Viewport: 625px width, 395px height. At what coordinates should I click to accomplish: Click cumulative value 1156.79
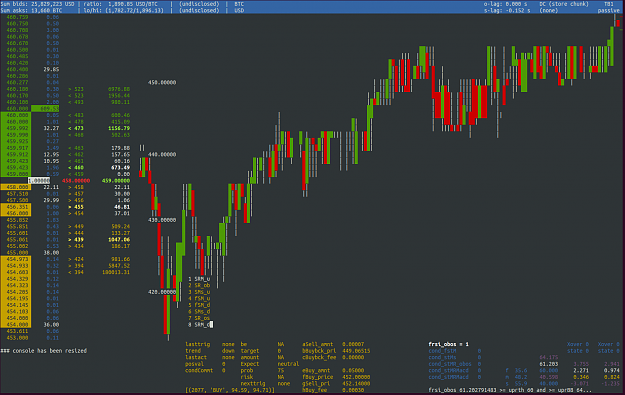coord(119,128)
